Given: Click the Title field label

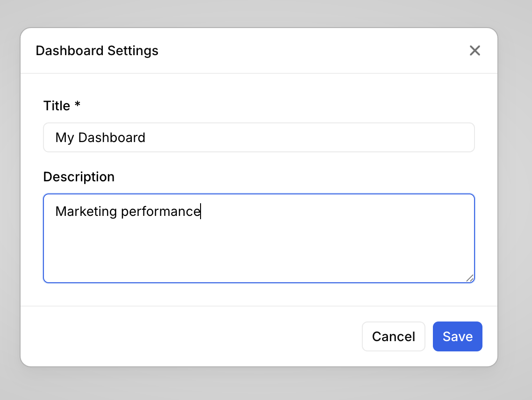Looking at the screenshot, I should point(57,106).
